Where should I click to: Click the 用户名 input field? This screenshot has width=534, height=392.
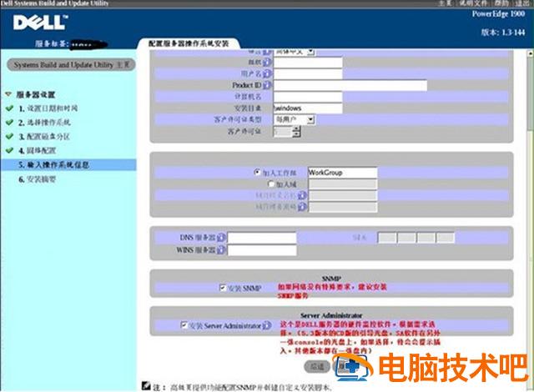[x=308, y=73]
